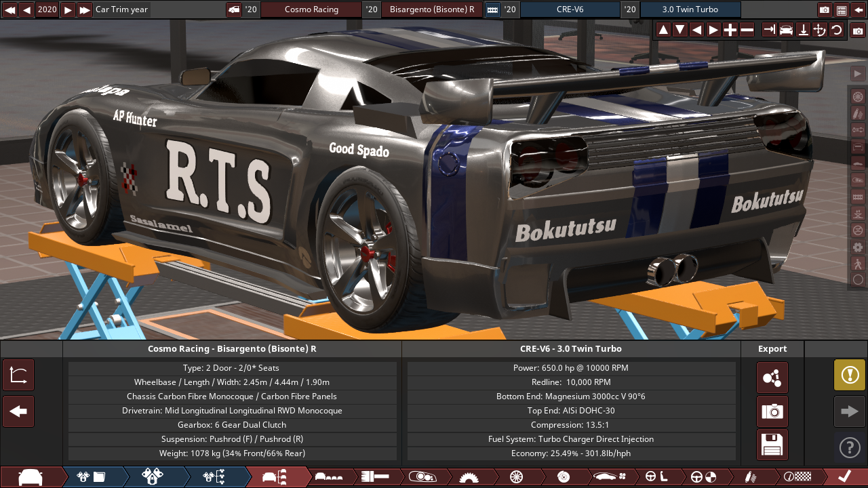Toggle chassis frame visibility in sidebar
868x488 pixels.
858,146
